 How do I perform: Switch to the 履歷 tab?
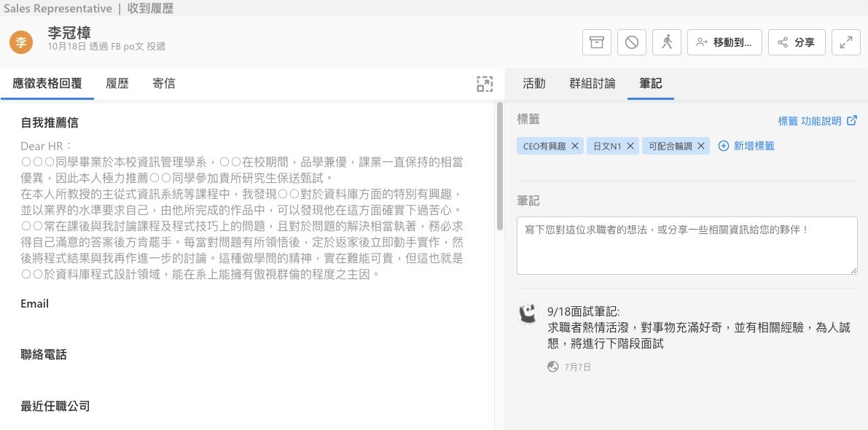117,84
